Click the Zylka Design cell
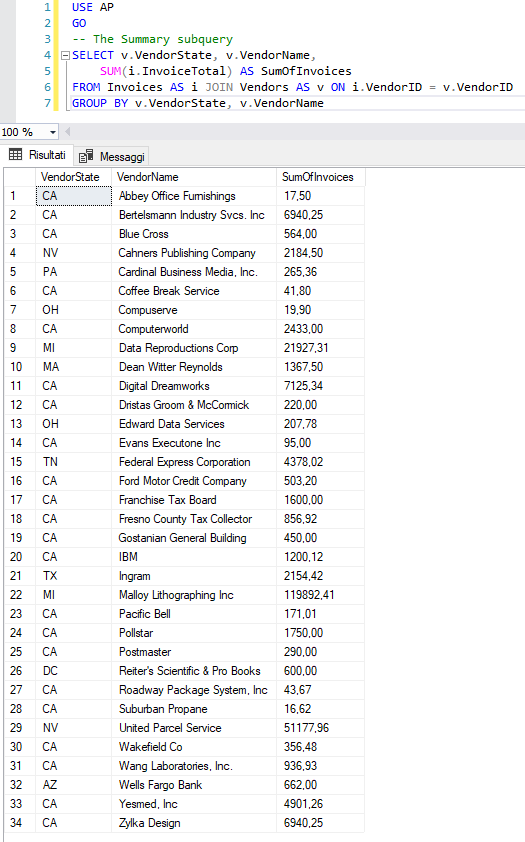525x842 pixels. click(x=194, y=823)
